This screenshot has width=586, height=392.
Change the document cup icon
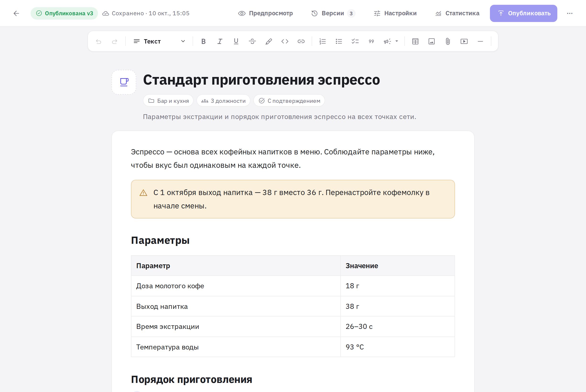point(124,82)
